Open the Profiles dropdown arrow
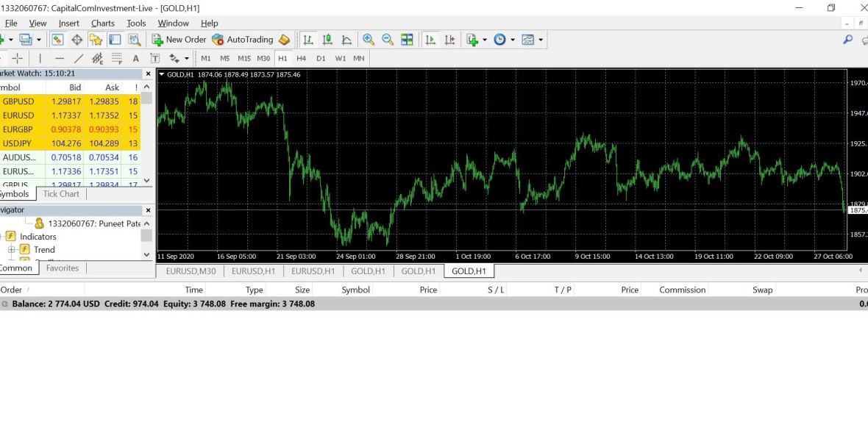The image size is (868, 441). [x=39, y=40]
